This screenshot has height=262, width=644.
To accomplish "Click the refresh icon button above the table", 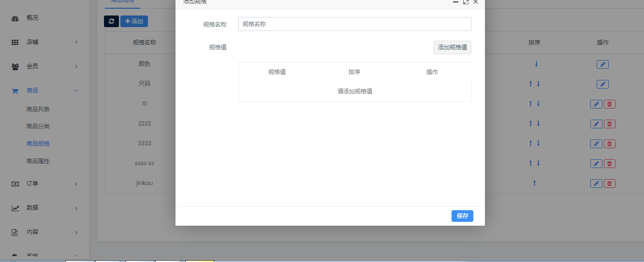I will (x=111, y=21).
